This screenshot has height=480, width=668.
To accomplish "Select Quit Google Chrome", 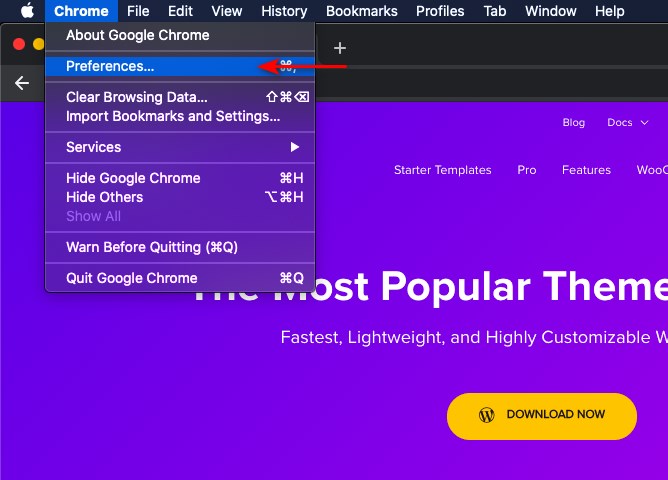I will pos(180,278).
